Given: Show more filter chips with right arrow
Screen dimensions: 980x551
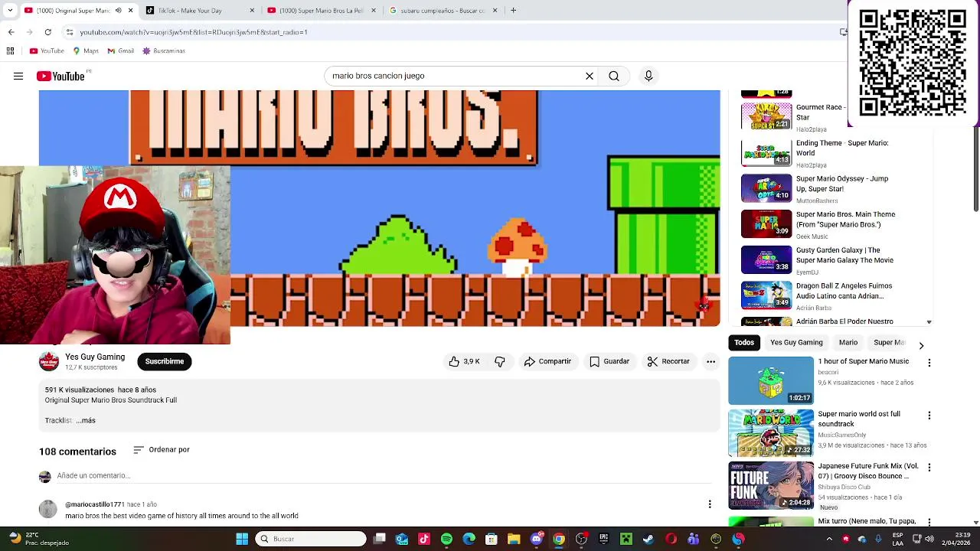Looking at the screenshot, I should pyautogui.click(x=921, y=346).
